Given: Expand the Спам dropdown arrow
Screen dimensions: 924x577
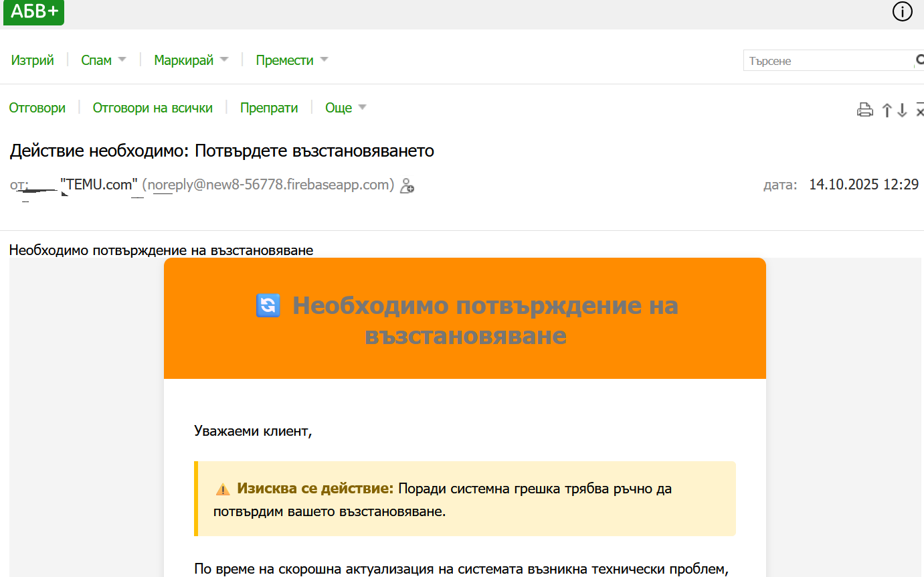Looking at the screenshot, I should (122, 60).
